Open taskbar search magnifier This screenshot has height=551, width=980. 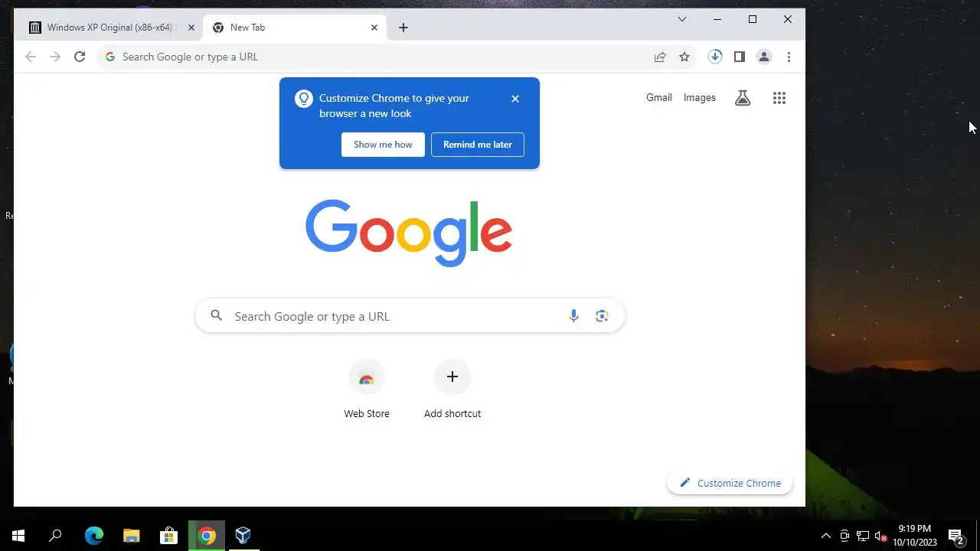[55, 536]
